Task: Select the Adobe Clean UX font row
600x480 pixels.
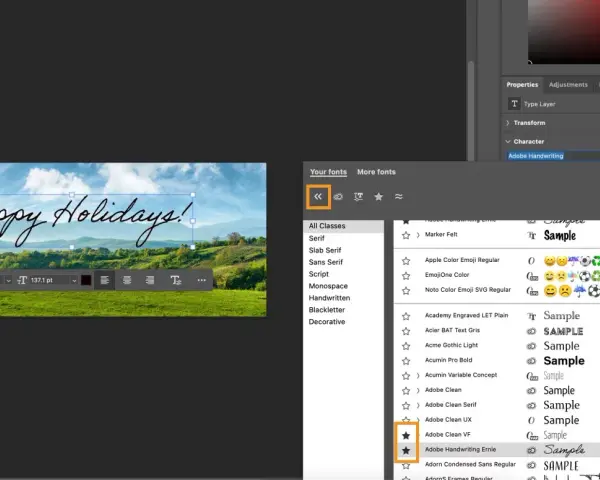Action: click(497, 420)
